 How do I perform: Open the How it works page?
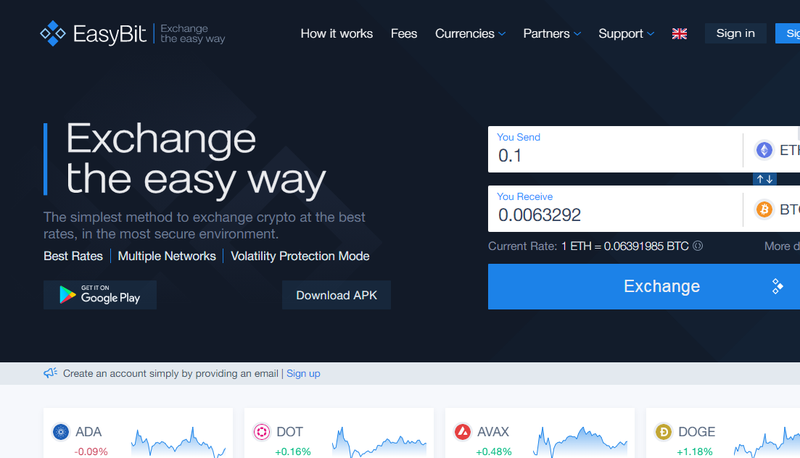coord(336,34)
